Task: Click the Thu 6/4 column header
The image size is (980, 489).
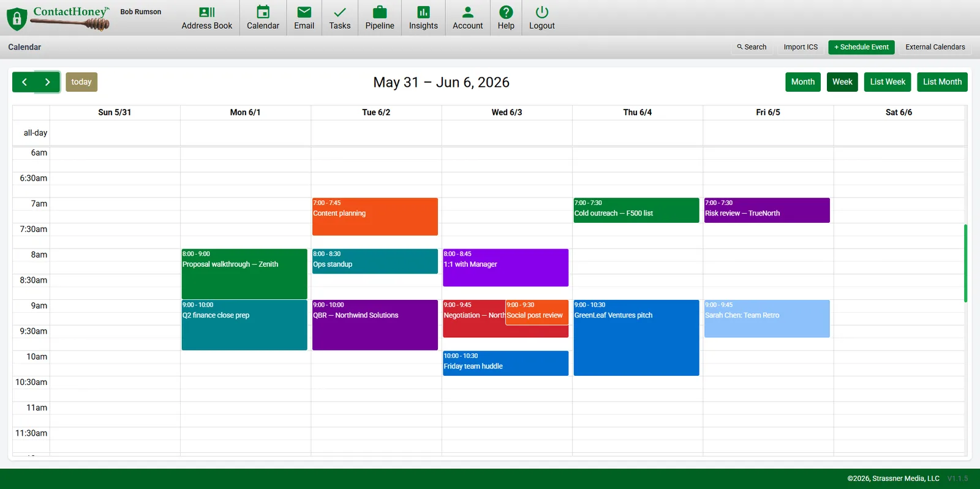Action: pyautogui.click(x=638, y=113)
